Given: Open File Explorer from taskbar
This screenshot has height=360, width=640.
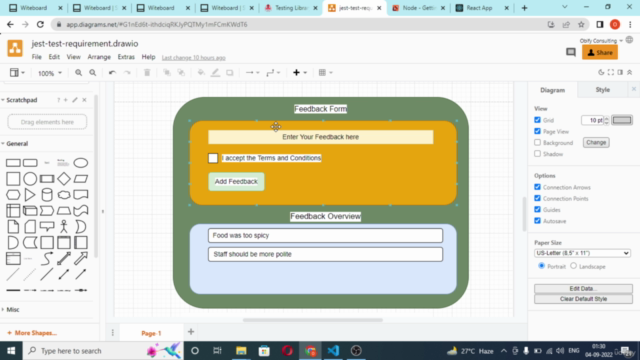Looking at the screenshot, I should click(x=241, y=351).
